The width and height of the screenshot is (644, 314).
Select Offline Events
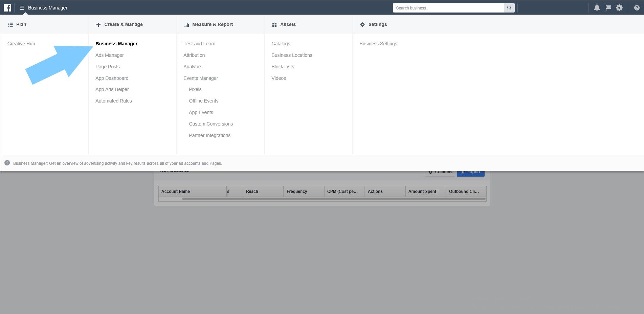click(x=204, y=101)
